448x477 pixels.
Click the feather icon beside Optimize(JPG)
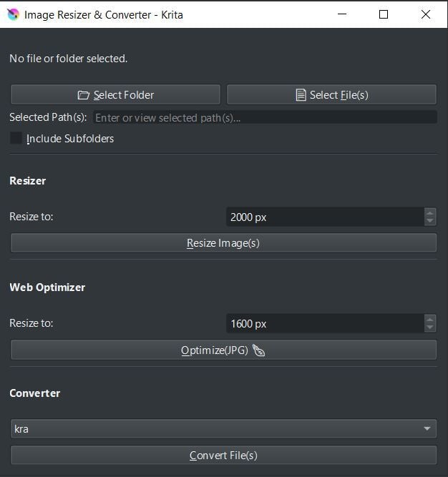click(x=258, y=350)
